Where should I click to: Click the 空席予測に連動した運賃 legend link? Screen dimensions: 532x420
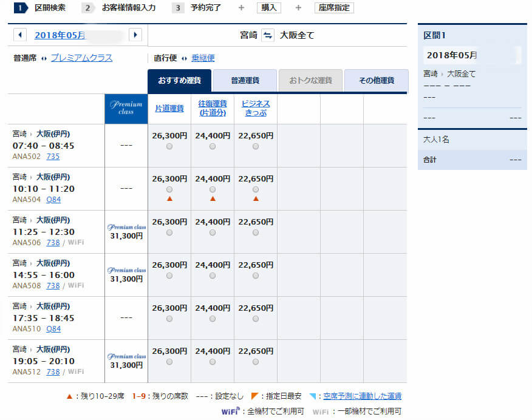pyautogui.click(x=362, y=396)
